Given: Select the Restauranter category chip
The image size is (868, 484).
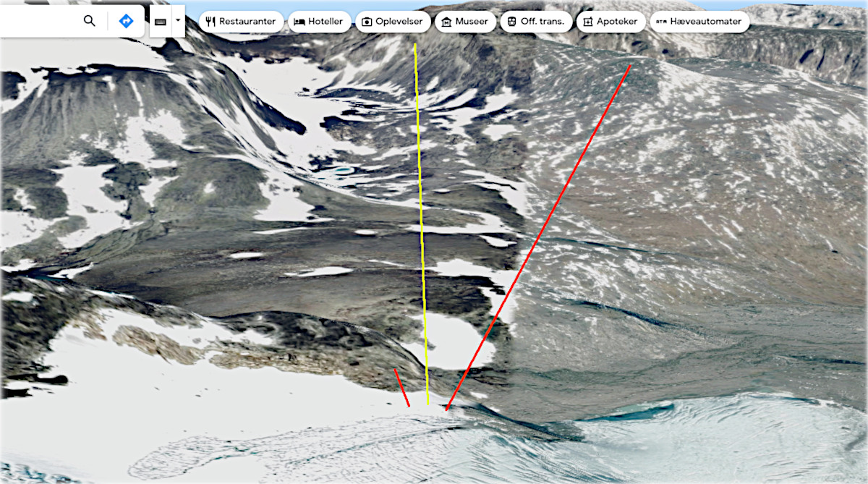Looking at the screenshot, I should (242, 22).
